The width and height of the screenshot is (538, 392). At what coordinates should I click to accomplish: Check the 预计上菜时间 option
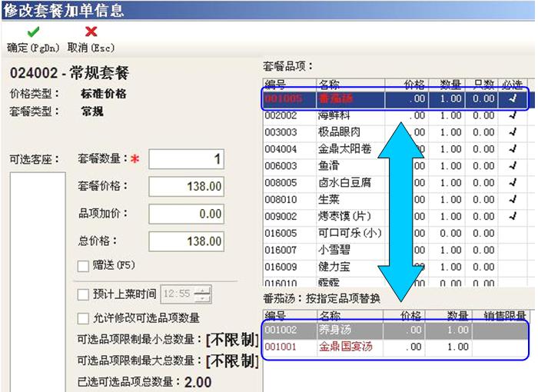(x=83, y=294)
